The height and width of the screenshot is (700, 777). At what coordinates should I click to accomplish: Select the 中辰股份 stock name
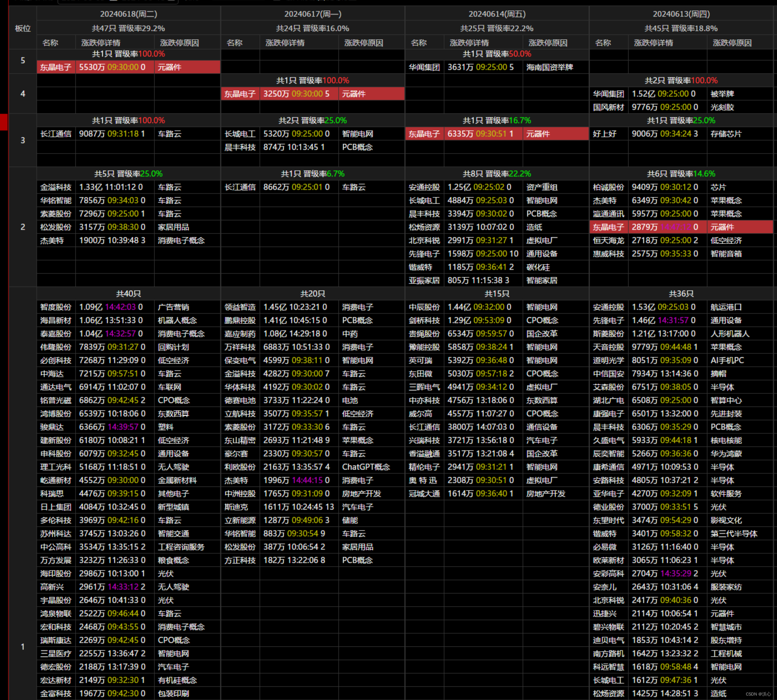(424, 307)
